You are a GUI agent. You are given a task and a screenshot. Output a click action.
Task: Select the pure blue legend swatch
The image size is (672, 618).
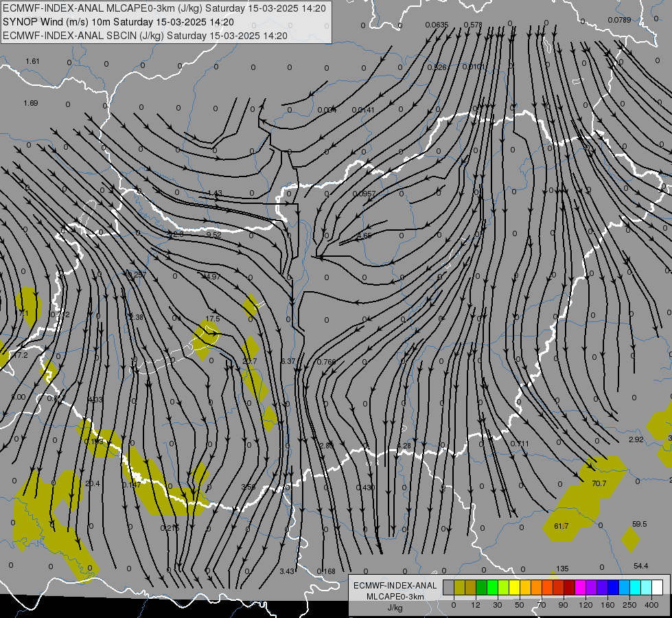(x=614, y=587)
